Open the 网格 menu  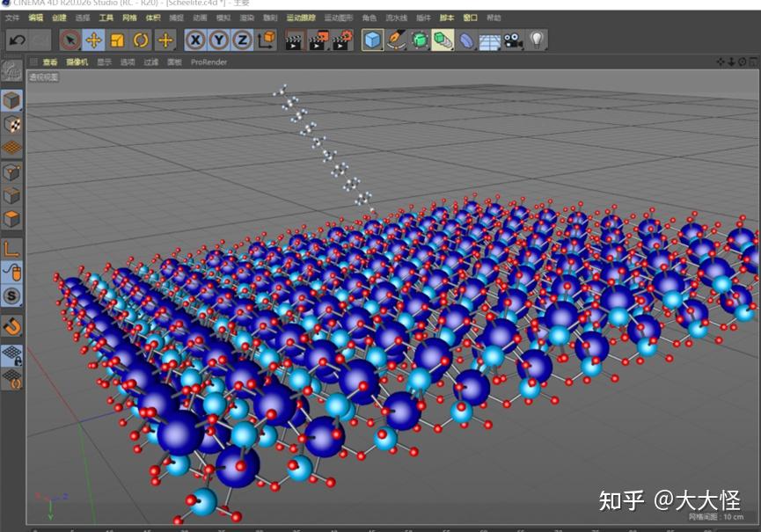[129, 18]
